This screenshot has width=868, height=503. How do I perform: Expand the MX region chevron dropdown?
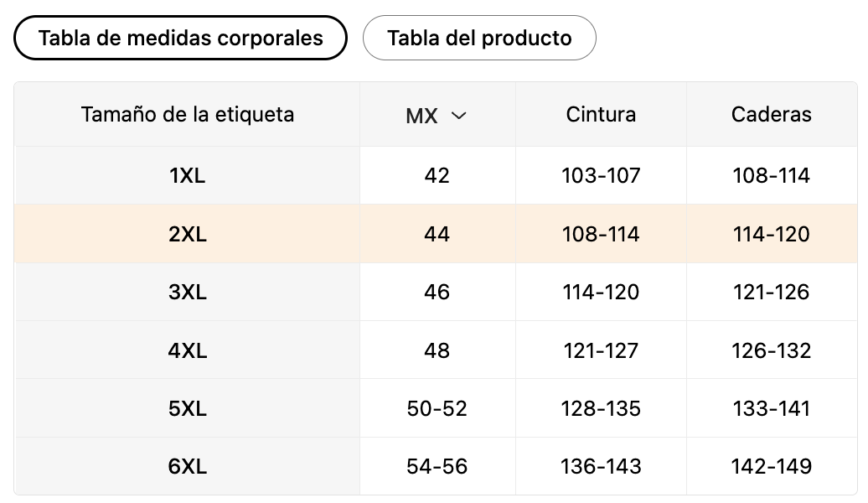click(x=458, y=116)
